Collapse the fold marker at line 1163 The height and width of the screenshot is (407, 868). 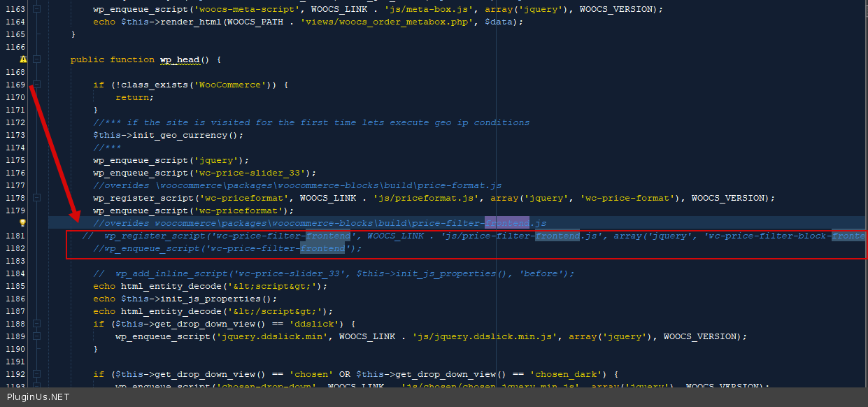click(x=36, y=9)
